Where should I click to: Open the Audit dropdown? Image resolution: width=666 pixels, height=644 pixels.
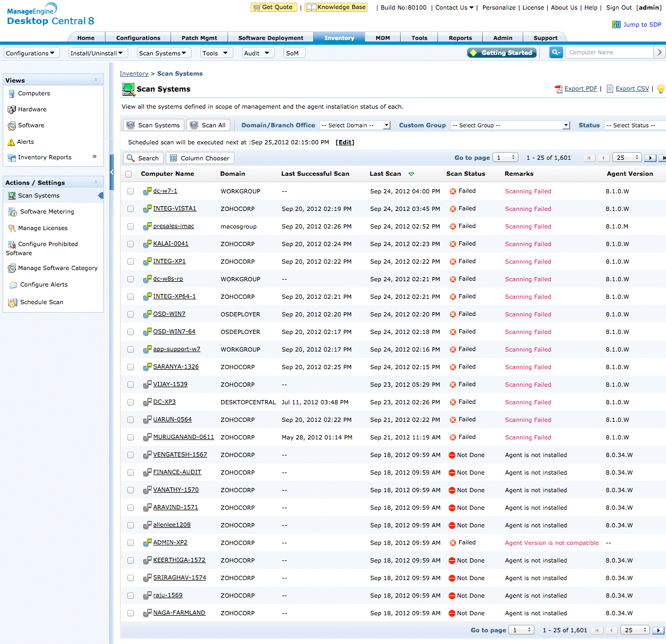[258, 53]
